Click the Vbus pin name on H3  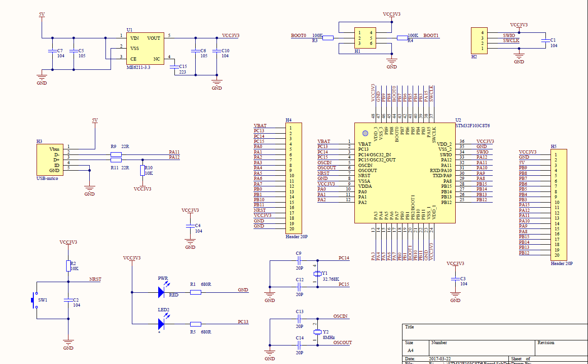(55, 149)
